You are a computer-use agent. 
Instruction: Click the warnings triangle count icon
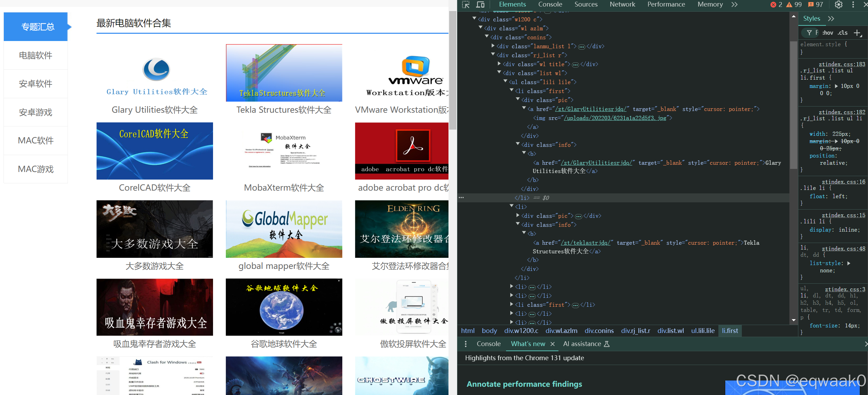click(x=789, y=4)
